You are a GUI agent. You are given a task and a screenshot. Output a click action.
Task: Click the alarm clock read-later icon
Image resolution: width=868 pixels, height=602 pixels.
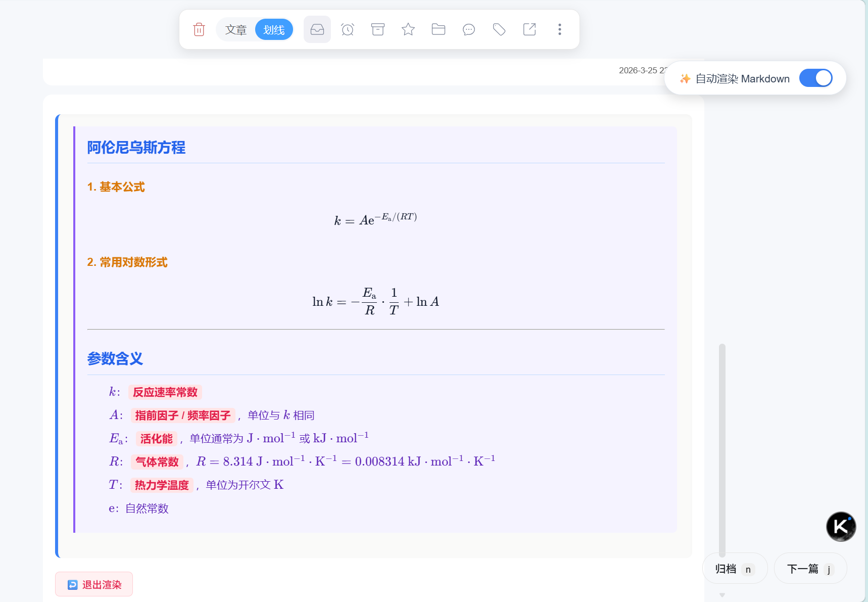point(348,29)
